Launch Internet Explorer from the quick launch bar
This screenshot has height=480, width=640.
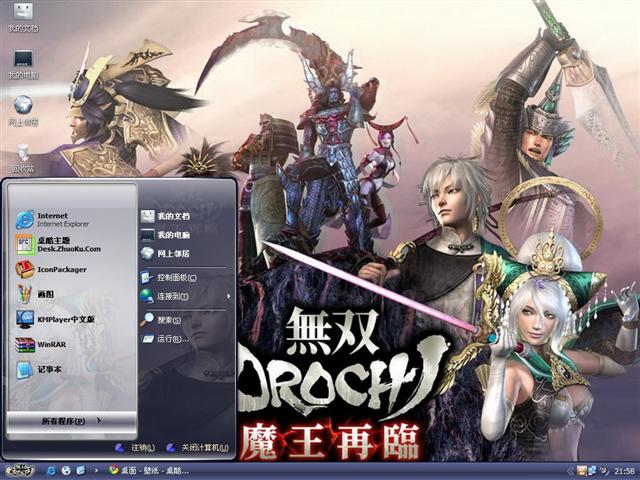pyautogui.click(x=51, y=471)
